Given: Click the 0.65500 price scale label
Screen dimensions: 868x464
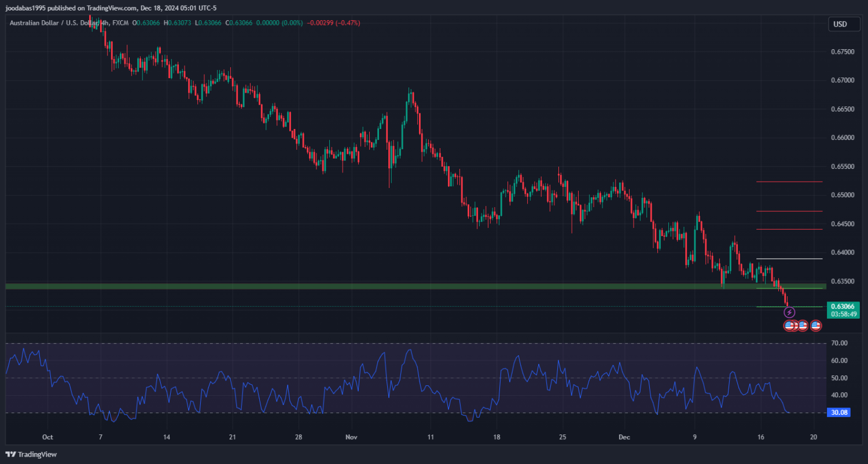Looking at the screenshot, I should (843, 167).
